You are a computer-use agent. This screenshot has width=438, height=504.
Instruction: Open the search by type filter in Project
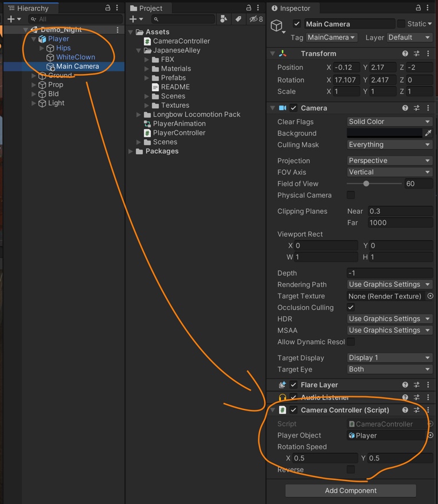(x=223, y=19)
